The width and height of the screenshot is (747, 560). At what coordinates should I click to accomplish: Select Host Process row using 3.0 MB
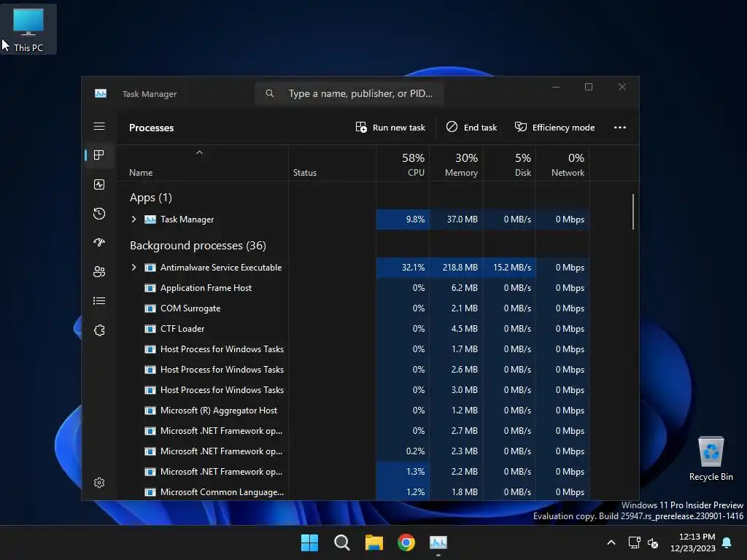tap(353, 390)
